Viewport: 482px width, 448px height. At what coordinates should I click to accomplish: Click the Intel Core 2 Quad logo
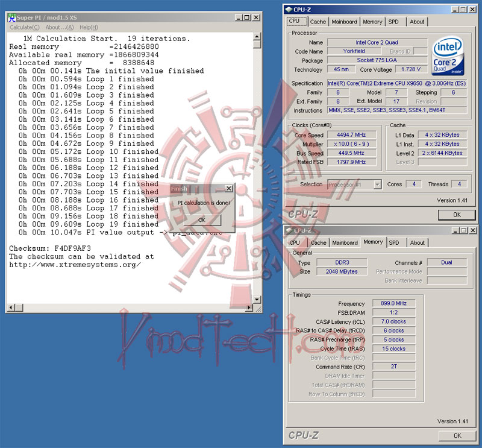[x=448, y=55]
